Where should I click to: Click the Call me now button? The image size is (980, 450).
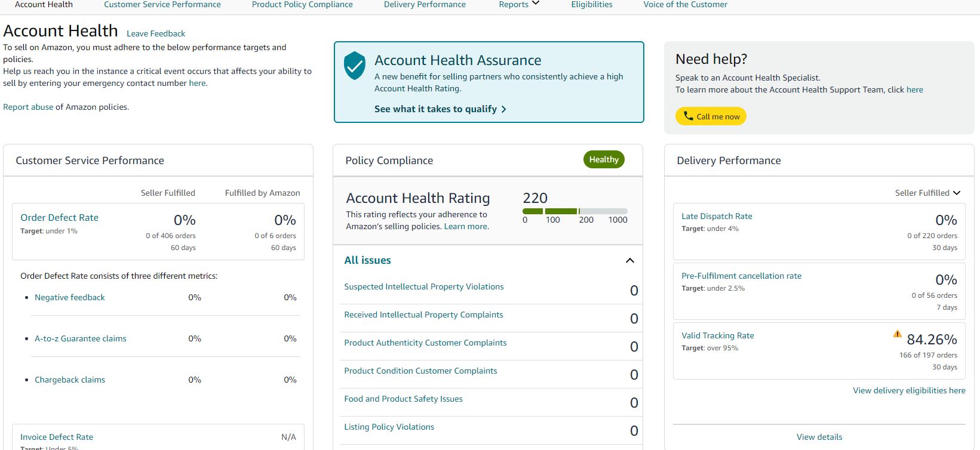711,116
